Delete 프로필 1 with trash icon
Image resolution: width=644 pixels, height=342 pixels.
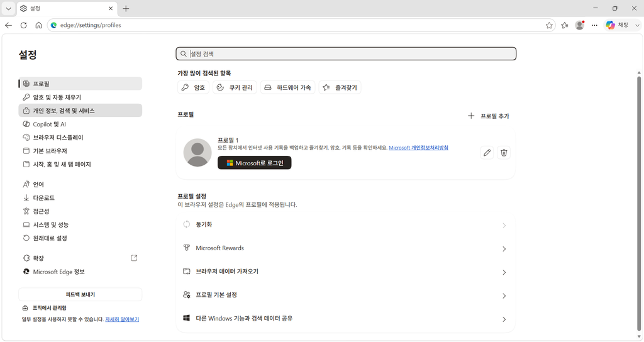(504, 153)
